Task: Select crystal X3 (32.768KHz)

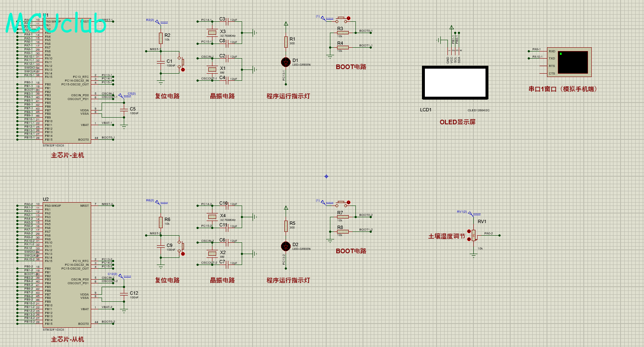Action: [212, 32]
